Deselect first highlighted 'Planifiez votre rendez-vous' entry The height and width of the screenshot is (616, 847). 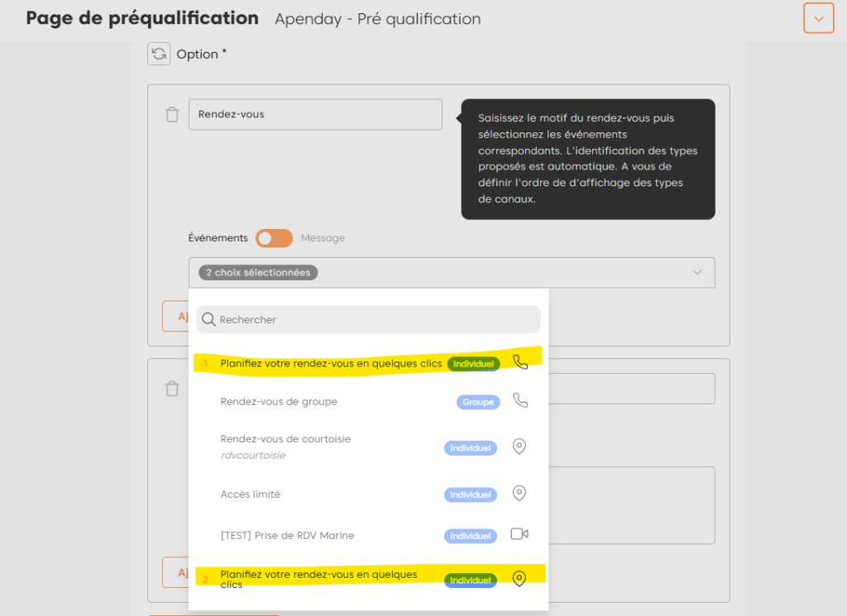point(331,363)
